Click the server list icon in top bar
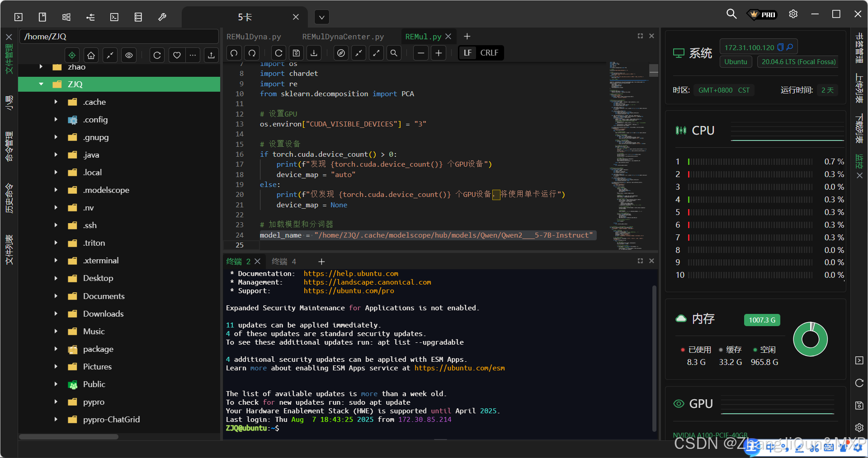This screenshot has width=868, height=458. (x=138, y=17)
